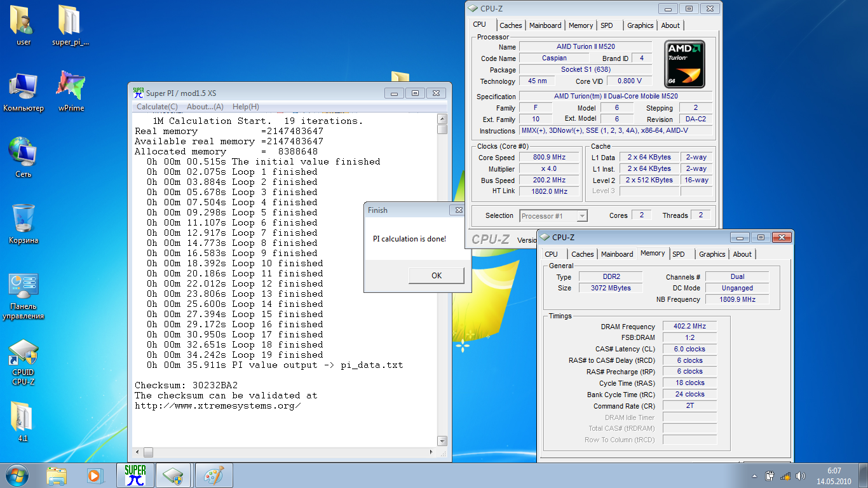Click the Command Rate 2T value
868x488 pixels.
(x=689, y=405)
